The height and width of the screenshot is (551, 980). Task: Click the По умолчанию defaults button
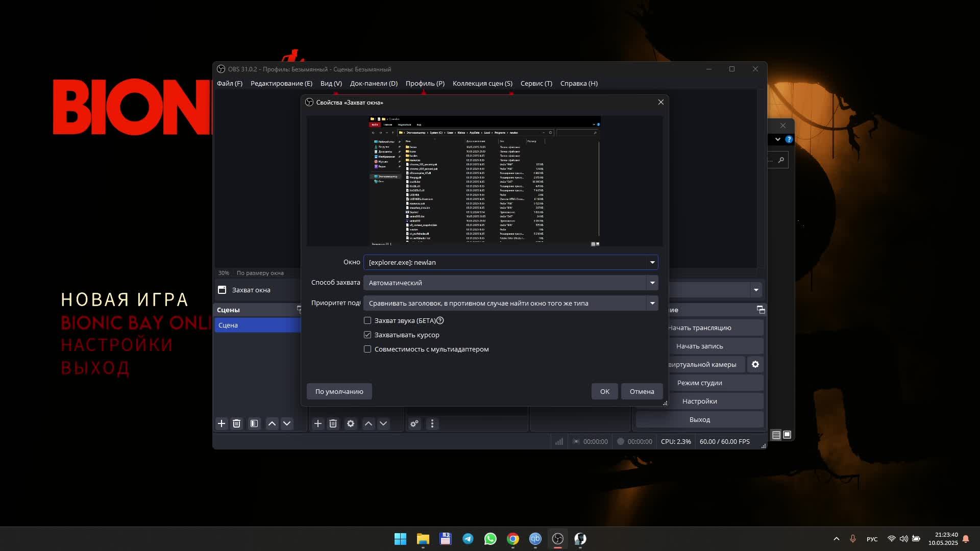coord(339,391)
